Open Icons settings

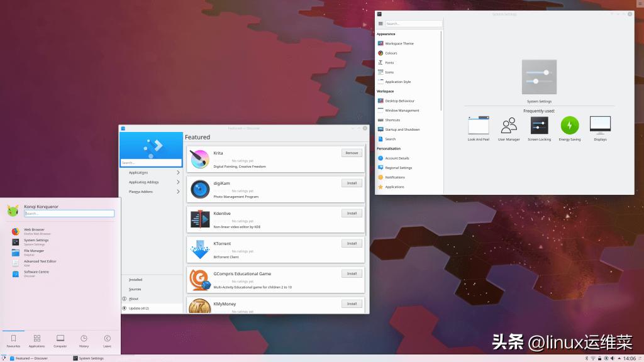click(x=409, y=72)
